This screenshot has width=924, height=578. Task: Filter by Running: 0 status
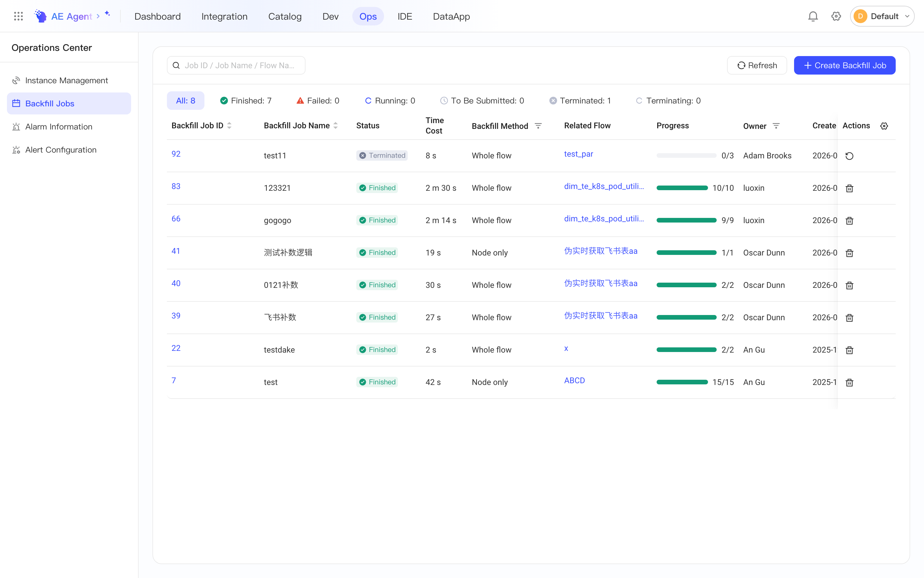(x=390, y=101)
